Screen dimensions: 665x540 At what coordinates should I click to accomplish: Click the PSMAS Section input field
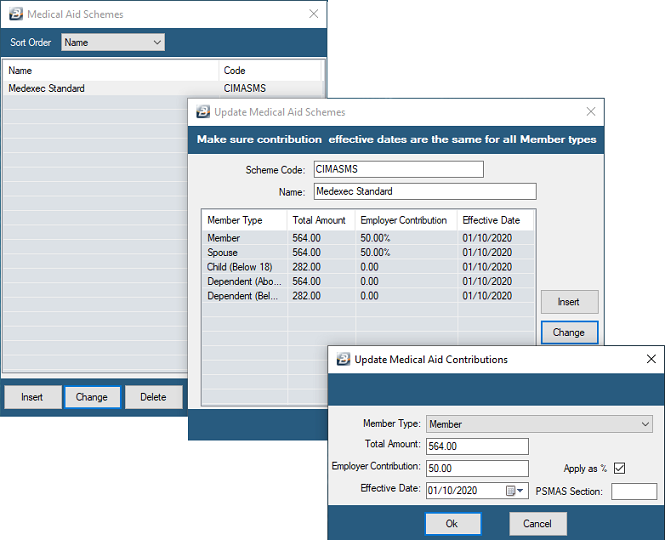click(x=634, y=492)
